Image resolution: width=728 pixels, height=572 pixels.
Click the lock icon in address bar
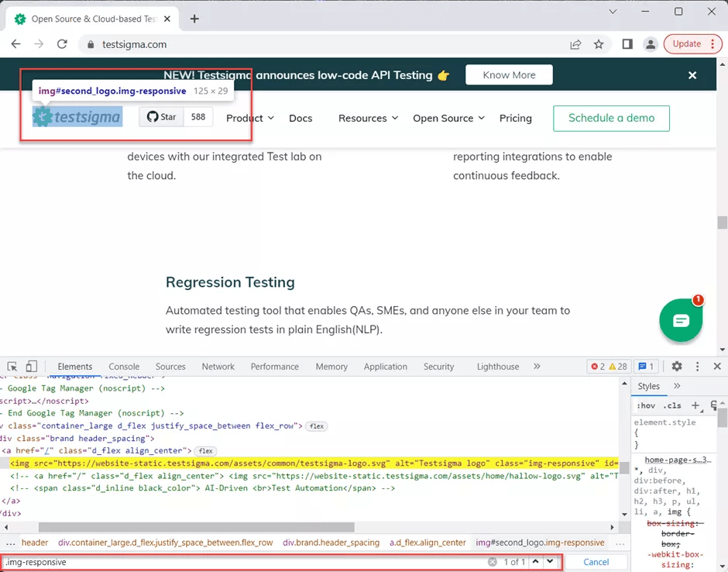[91, 45]
